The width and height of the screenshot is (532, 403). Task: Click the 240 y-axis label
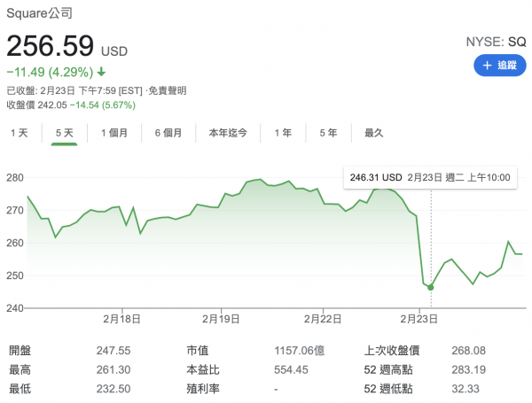click(15, 308)
